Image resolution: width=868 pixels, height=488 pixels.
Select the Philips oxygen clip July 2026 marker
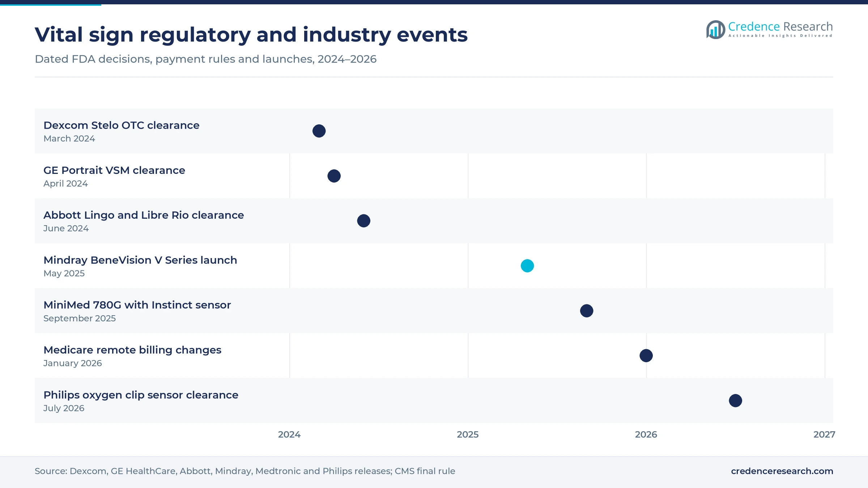pyautogui.click(x=735, y=401)
